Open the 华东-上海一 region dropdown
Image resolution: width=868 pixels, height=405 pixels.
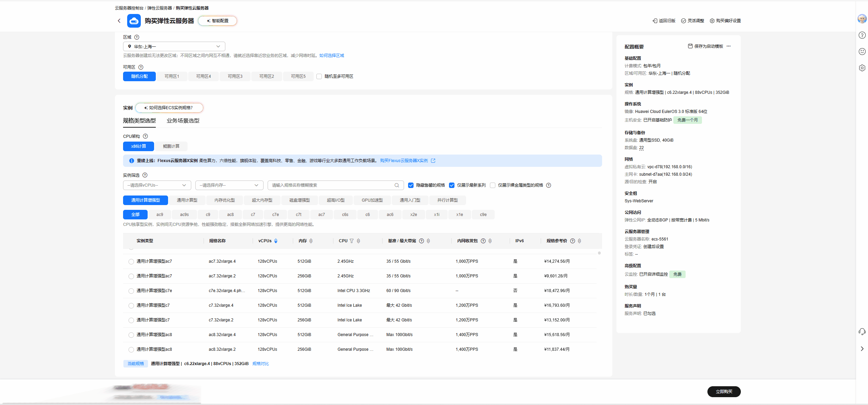174,46
